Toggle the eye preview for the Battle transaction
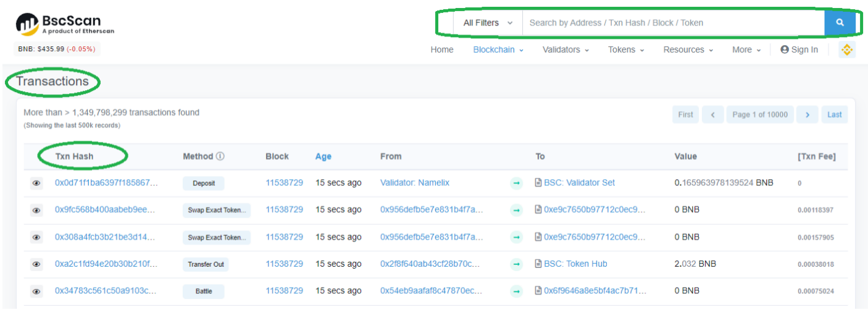Screen dimensions: 868x310 (36, 291)
